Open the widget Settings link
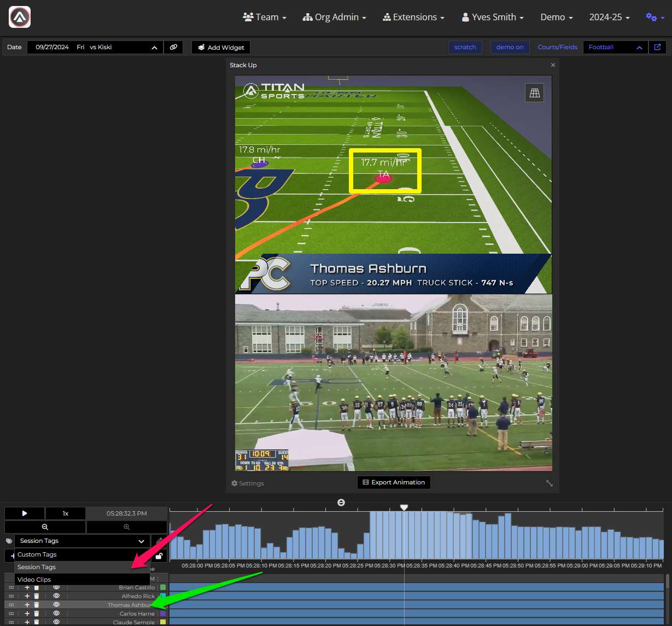Viewport: 672px width, 626px height. pyautogui.click(x=248, y=483)
